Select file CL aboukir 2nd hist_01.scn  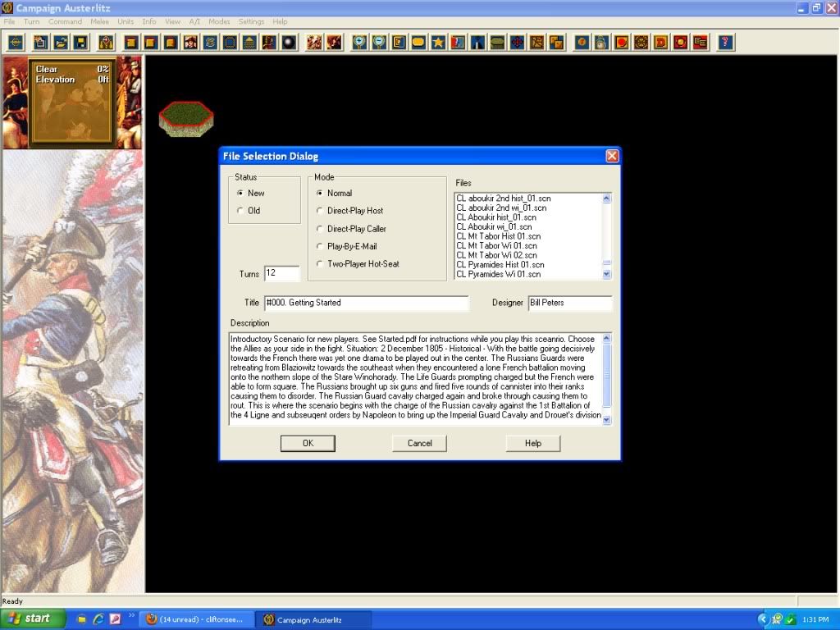(x=504, y=199)
